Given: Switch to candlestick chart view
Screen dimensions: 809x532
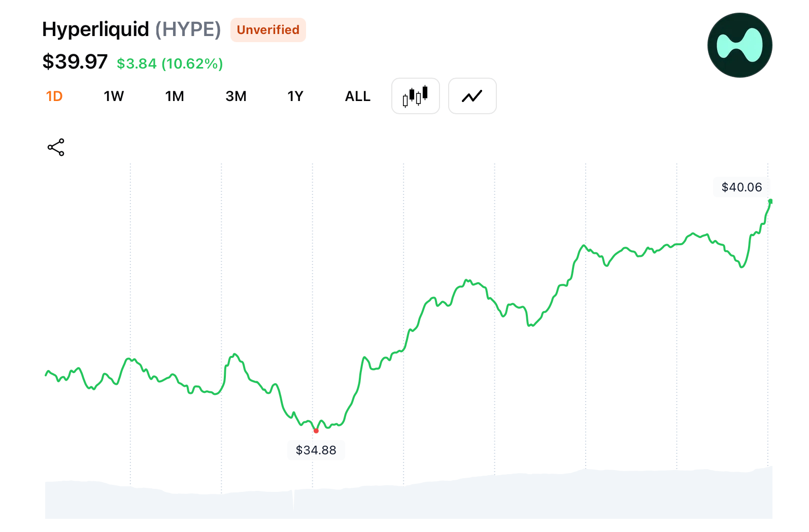Looking at the screenshot, I should click(x=415, y=96).
